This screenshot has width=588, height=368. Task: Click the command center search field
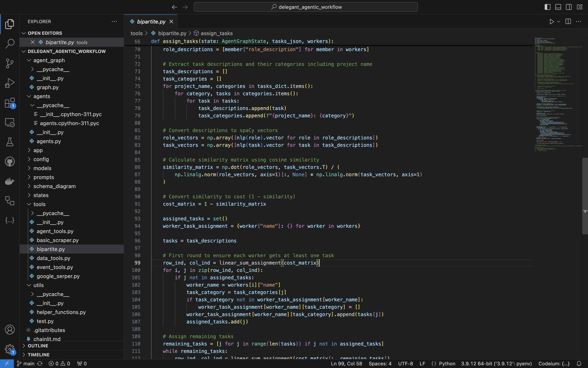pyautogui.click(x=306, y=7)
